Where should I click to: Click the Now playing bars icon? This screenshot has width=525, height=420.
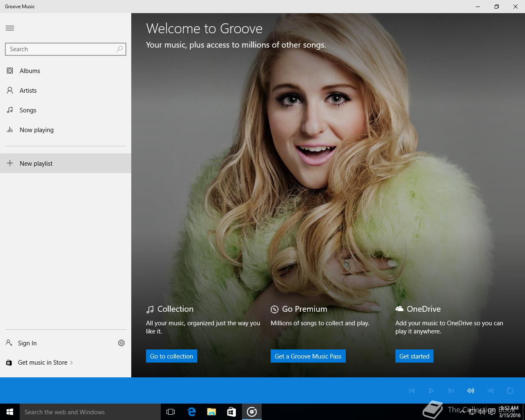tap(10, 130)
